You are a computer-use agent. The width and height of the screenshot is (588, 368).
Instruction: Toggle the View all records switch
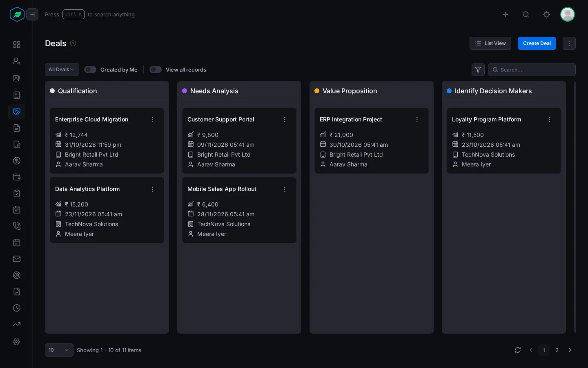[x=156, y=70]
